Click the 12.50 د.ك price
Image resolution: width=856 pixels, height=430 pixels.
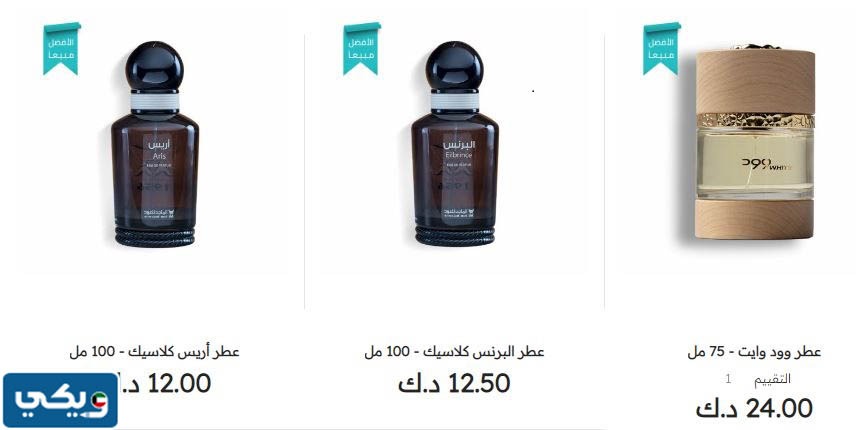point(454,384)
